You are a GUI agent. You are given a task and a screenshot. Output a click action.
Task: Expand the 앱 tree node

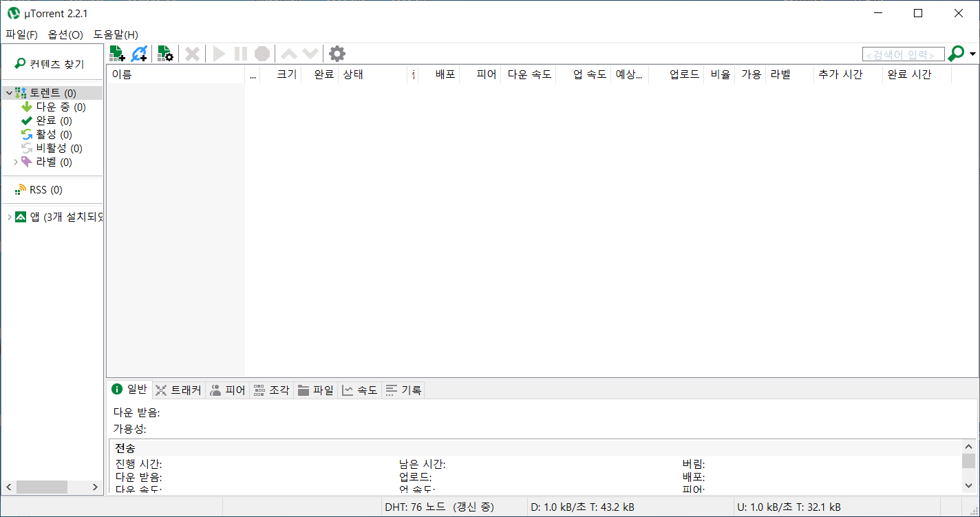9,217
